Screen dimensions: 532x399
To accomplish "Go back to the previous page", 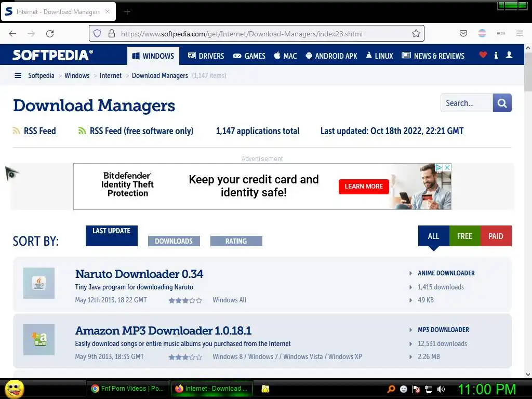I will coord(12,34).
